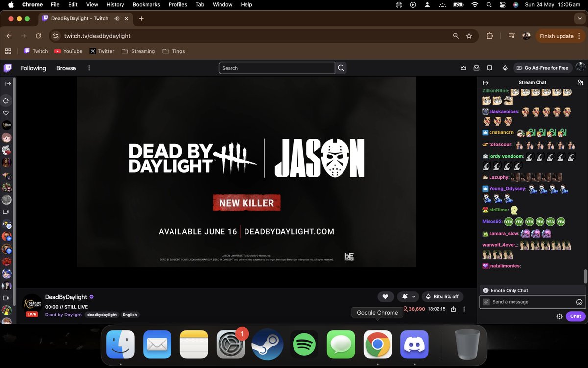Collapse the Stream Chat panel
Viewport: 588px width, 368px height.
point(486,83)
